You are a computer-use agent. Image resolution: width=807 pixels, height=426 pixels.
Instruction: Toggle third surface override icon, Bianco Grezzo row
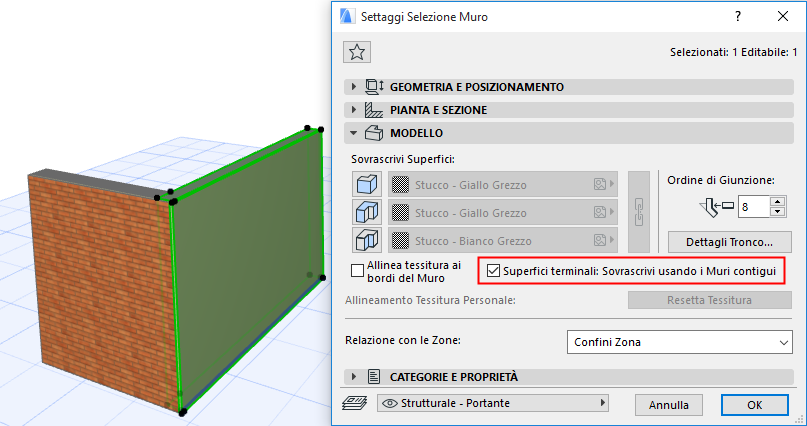(x=367, y=240)
